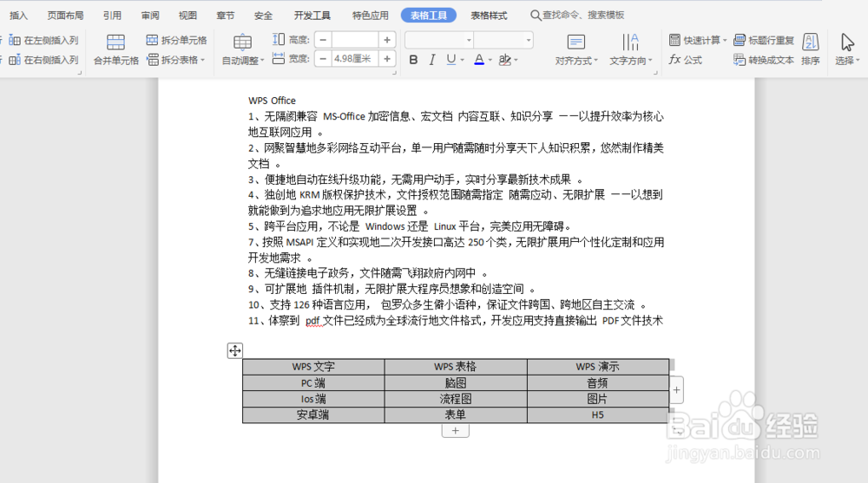Open the font size dropdown

529,40
